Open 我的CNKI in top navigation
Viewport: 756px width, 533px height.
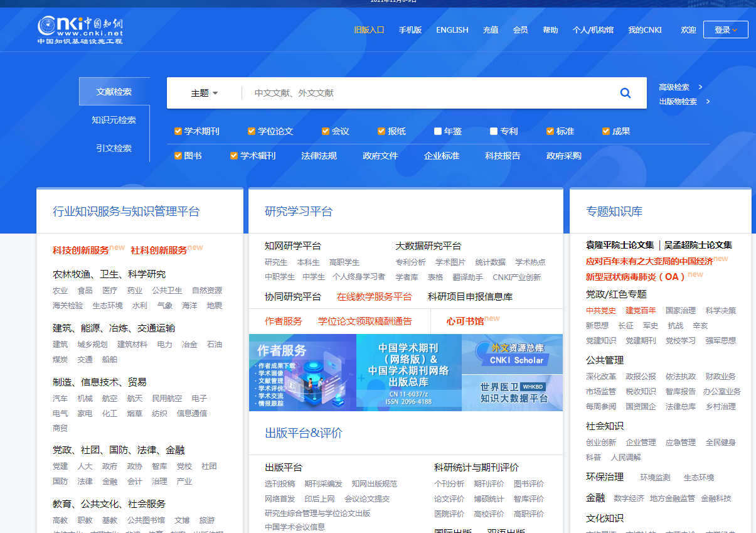645,30
